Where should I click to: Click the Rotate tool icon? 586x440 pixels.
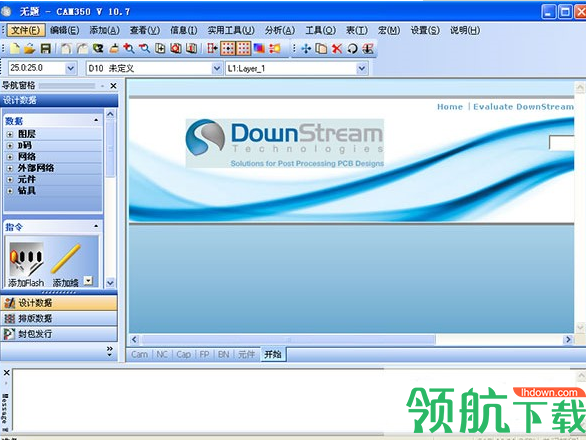352,49
